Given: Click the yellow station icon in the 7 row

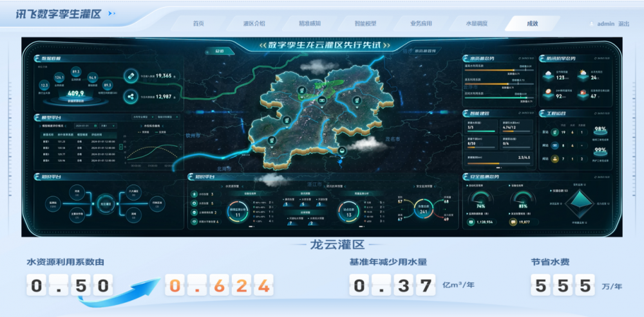Looking at the screenshot, I should (555, 159).
